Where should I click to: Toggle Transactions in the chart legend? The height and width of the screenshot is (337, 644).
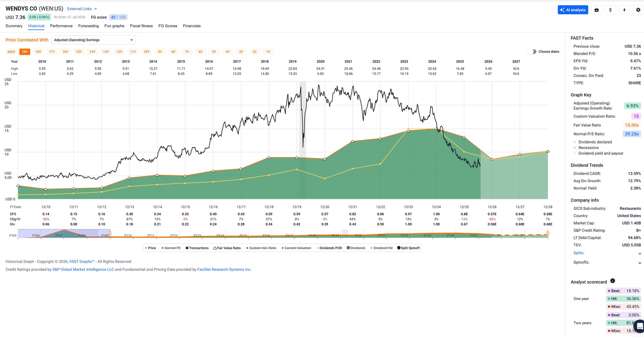197,248
